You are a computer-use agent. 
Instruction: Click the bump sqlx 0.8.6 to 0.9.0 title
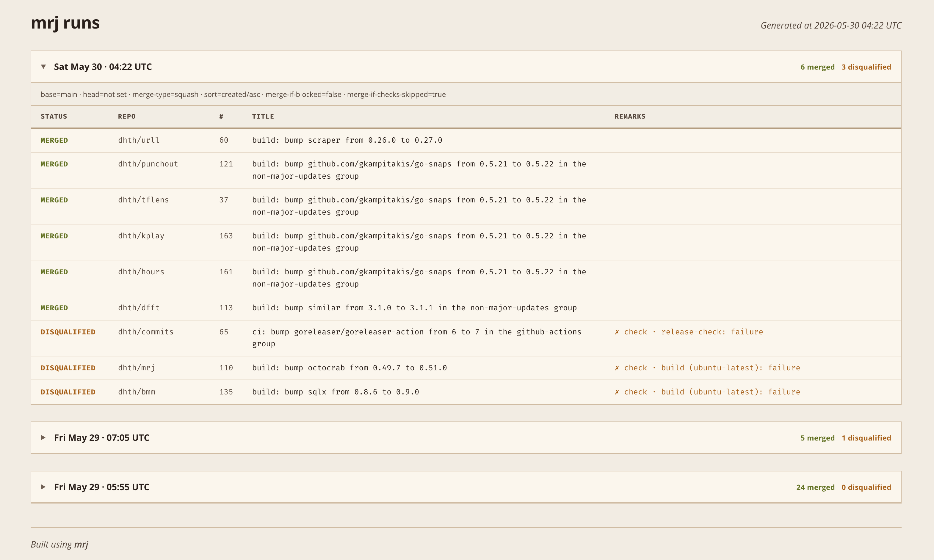point(336,392)
